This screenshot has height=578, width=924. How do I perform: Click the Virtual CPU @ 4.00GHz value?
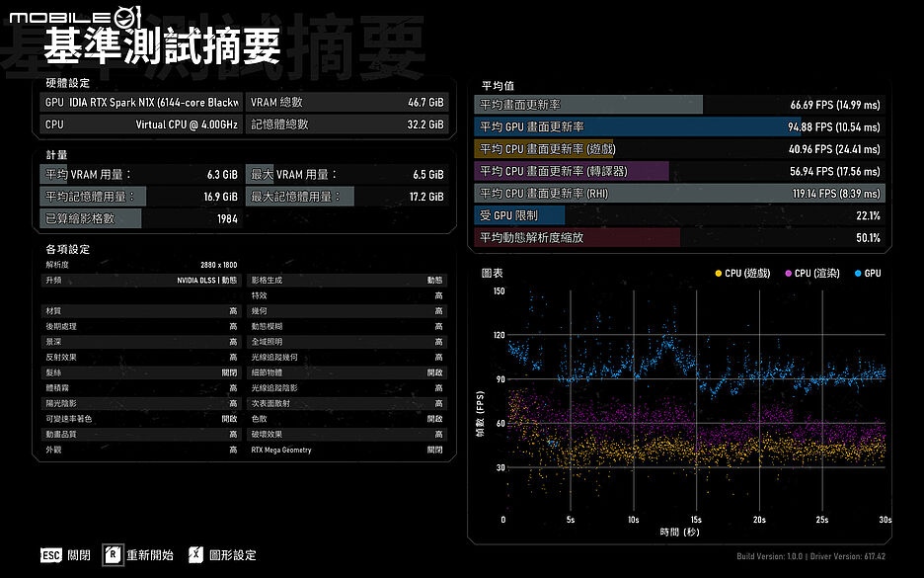point(187,124)
